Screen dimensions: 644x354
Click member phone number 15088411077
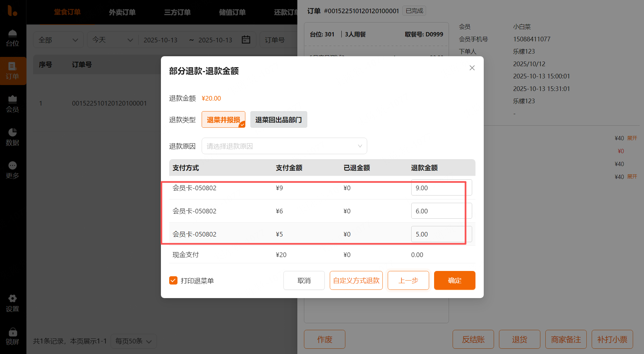pyautogui.click(x=532, y=39)
